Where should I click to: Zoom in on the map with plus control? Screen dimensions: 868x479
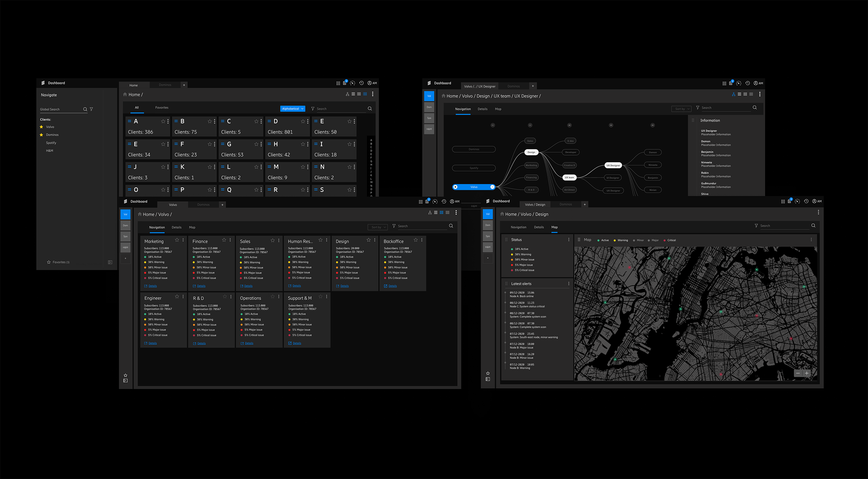[807, 373]
